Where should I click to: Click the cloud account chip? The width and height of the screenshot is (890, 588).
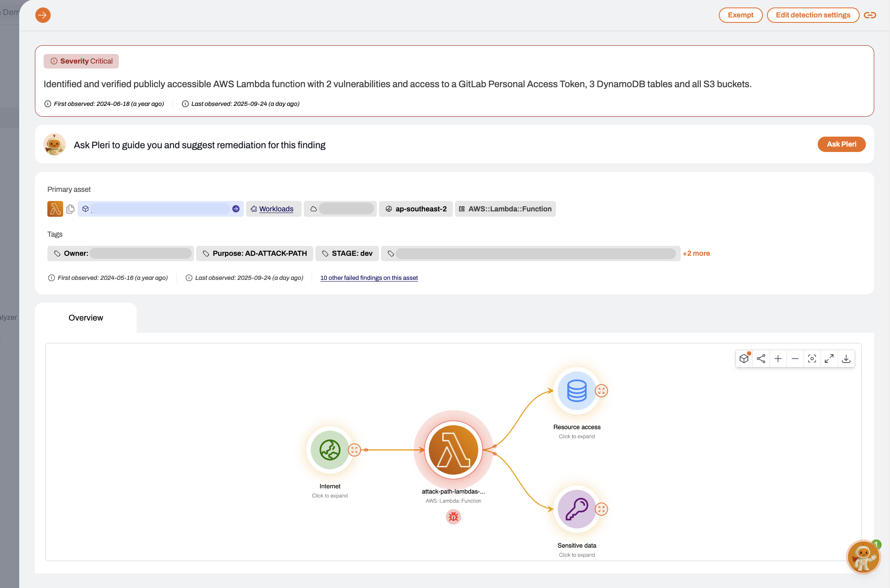[x=340, y=209]
